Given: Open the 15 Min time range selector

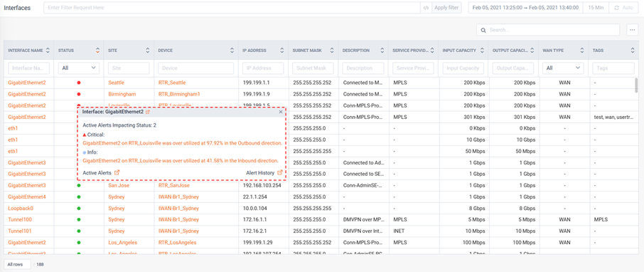Looking at the screenshot, I should coord(596,8).
